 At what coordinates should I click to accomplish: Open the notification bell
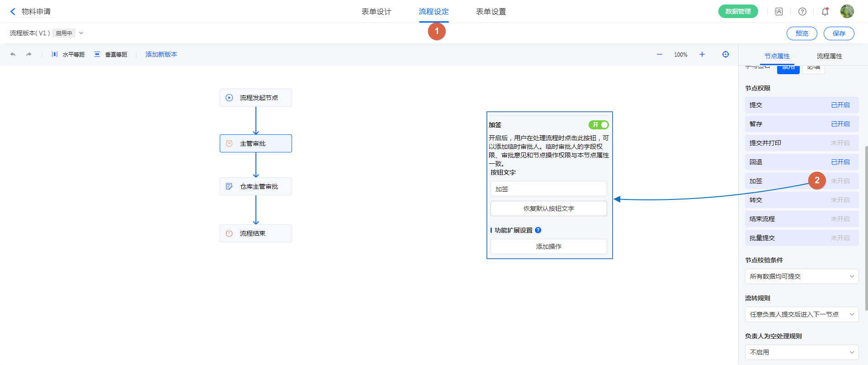pyautogui.click(x=825, y=12)
